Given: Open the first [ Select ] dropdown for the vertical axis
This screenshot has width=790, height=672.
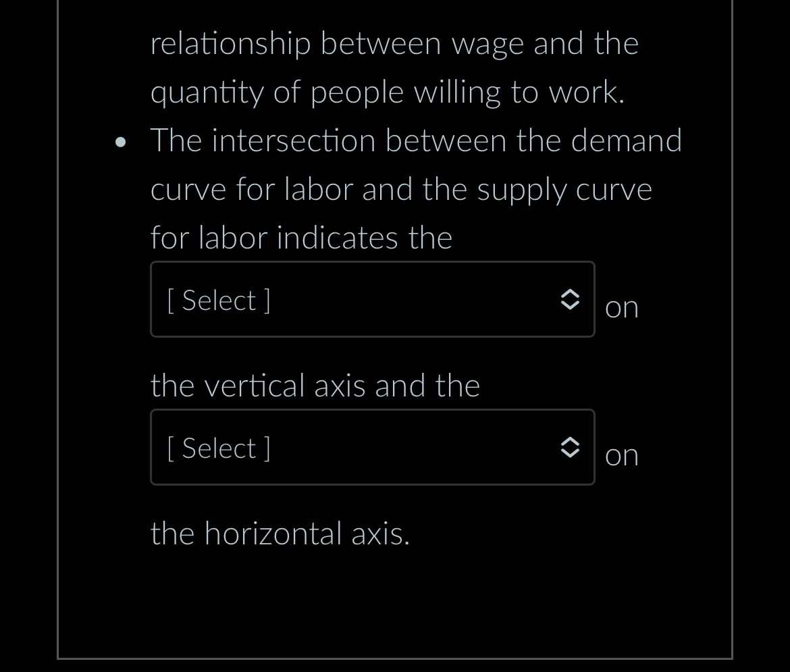Looking at the screenshot, I should click(371, 299).
